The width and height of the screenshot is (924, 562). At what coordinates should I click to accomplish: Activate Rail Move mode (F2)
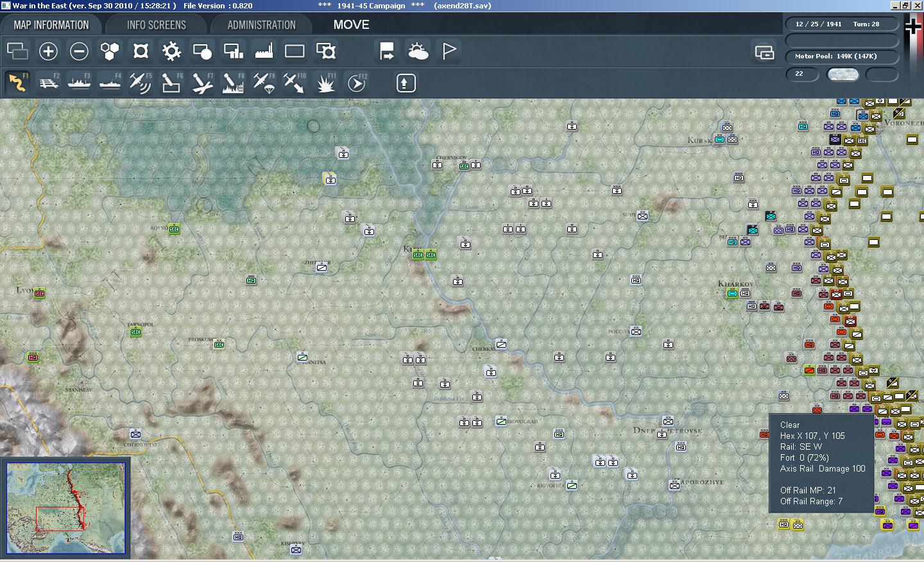coord(48,83)
